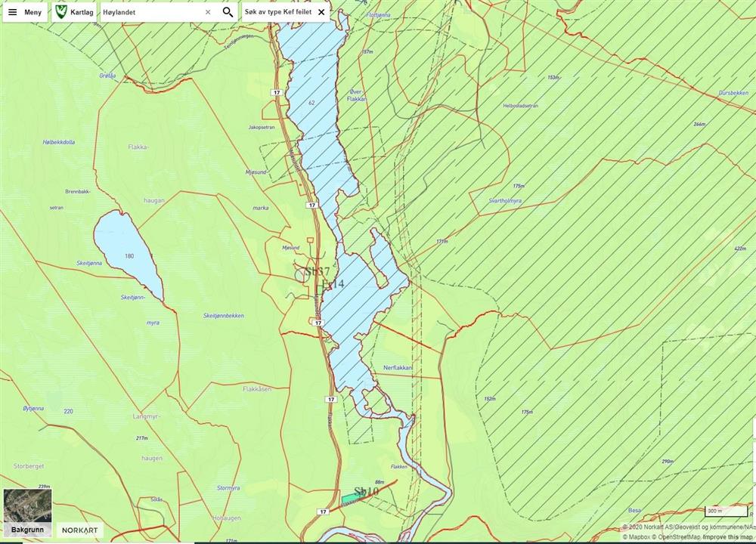Viewport: 756px width, 544px height.
Task: Click route 17 shield near Mjøsund
Action: (x=311, y=206)
